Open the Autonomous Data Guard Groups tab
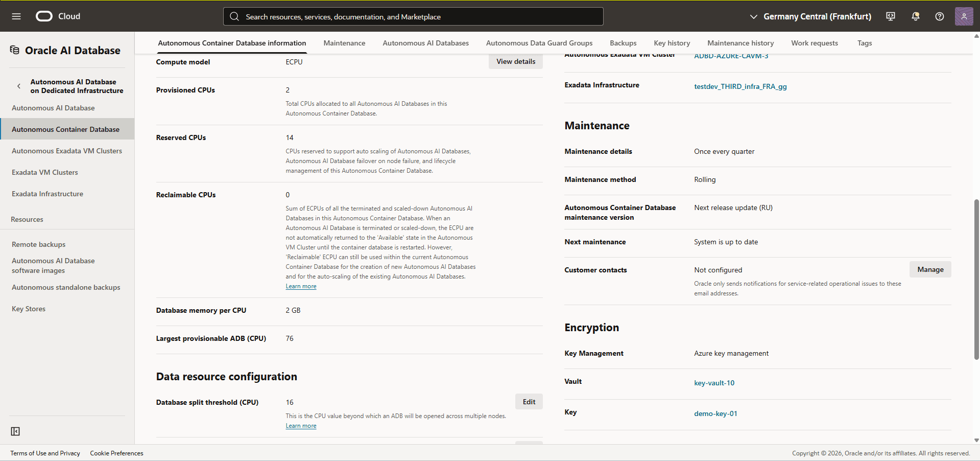The image size is (980, 461). tap(539, 43)
